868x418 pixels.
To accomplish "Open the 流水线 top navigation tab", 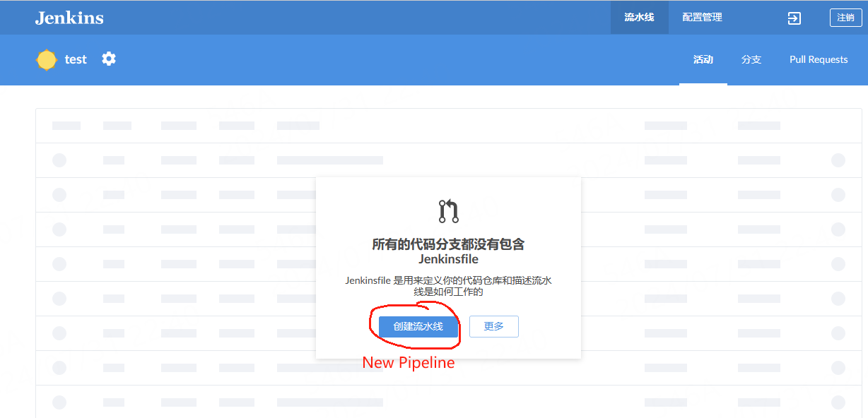I will click(639, 18).
